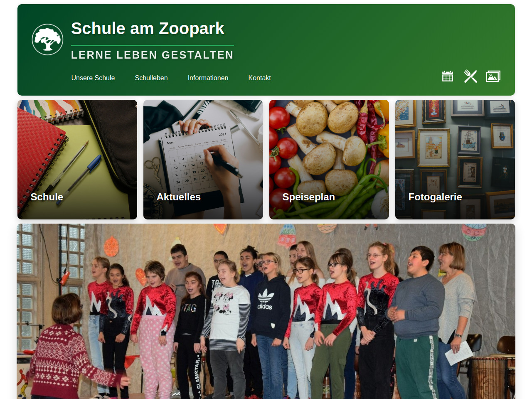Image resolution: width=532 pixels, height=399 pixels.
Task: Open the Speiseplan tile with vegetables
Action: pyautogui.click(x=329, y=160)
